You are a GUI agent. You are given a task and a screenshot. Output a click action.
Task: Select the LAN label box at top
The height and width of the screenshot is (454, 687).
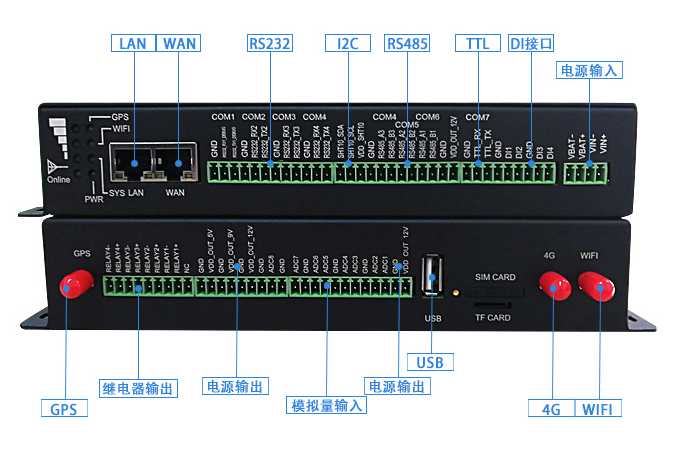click(x=132, y=43)
